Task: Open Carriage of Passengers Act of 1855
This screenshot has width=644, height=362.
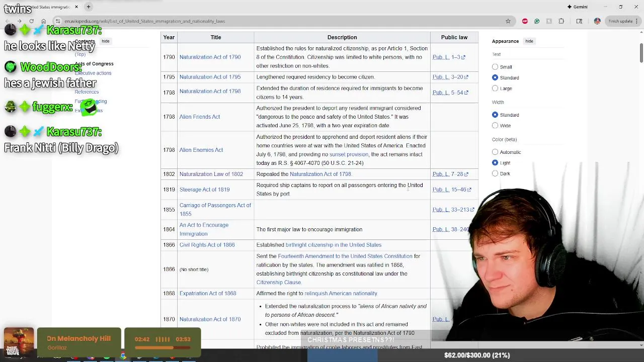Action: pyautogui.click(x=215, y=210)
